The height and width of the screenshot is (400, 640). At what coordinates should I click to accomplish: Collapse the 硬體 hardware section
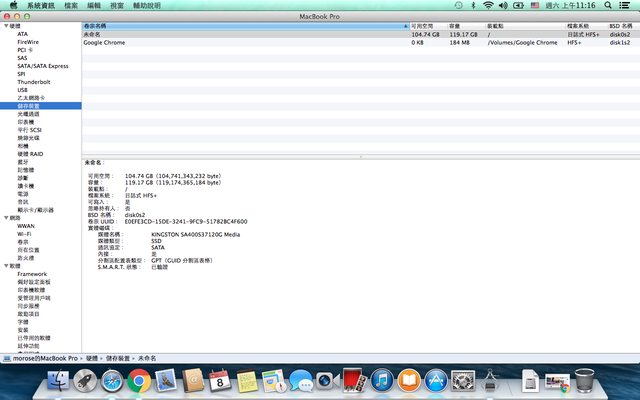[x=4, y=25]
